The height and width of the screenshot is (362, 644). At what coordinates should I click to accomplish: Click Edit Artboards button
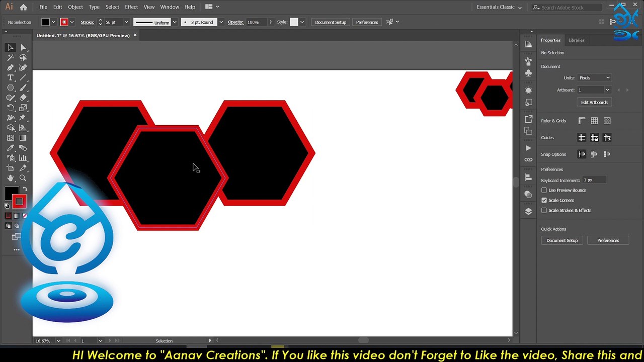tap(594, 102)
